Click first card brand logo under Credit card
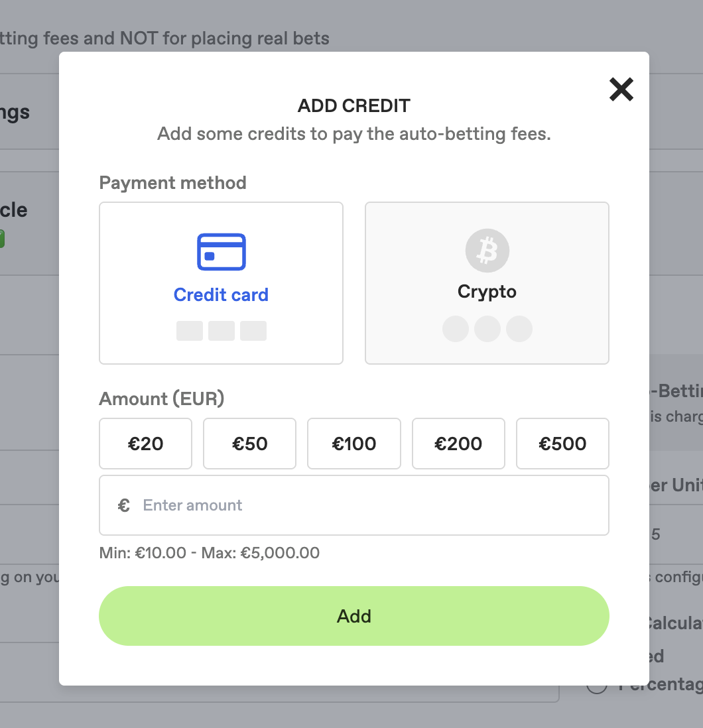 [190, 331]
